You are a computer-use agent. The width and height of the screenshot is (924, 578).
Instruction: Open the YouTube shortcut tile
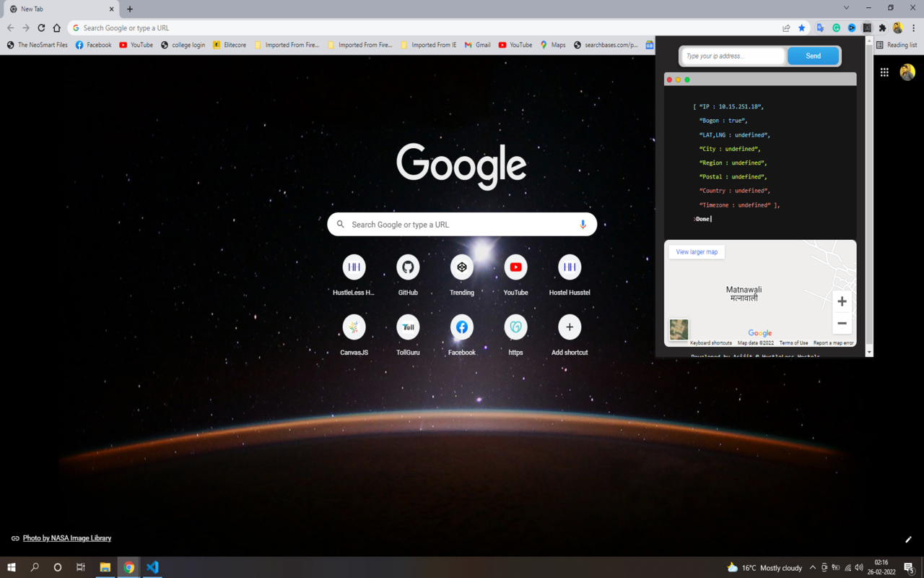(x=515, y=267)
